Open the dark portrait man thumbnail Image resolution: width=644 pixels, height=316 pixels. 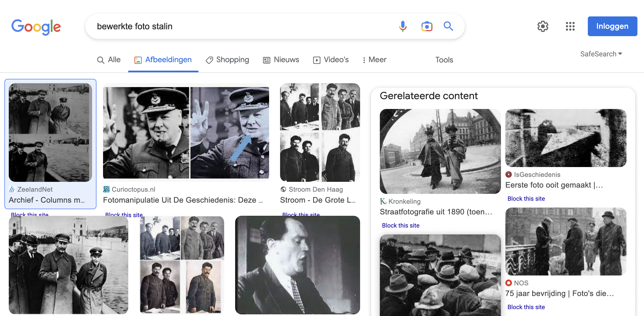point(298,265)
